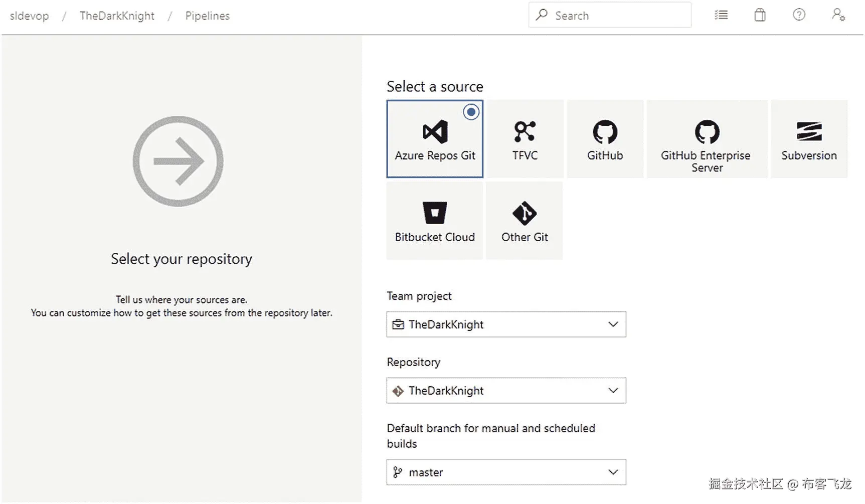
Task: Open the marketplace shopping bag icon
Action: click(760, 15)
